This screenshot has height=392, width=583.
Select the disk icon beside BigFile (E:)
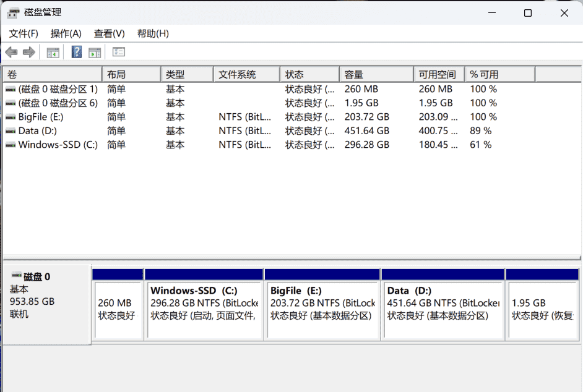(11, 117)
